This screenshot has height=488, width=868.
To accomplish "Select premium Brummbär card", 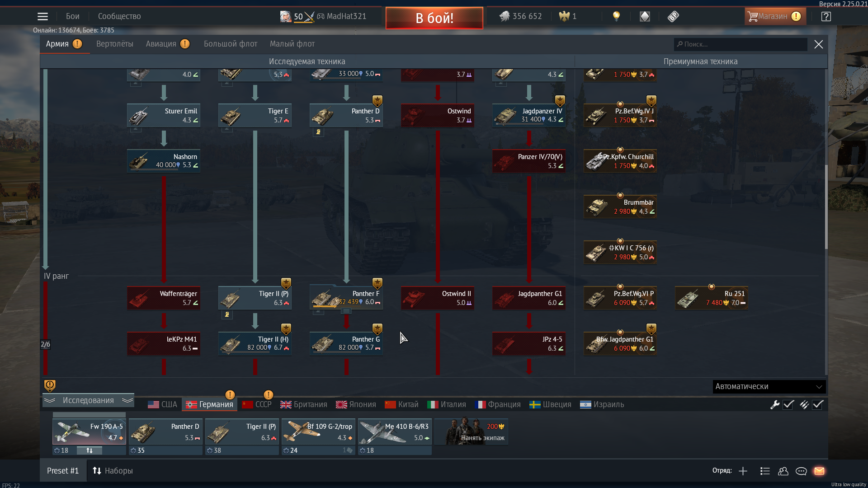I will tap(620, 206).
